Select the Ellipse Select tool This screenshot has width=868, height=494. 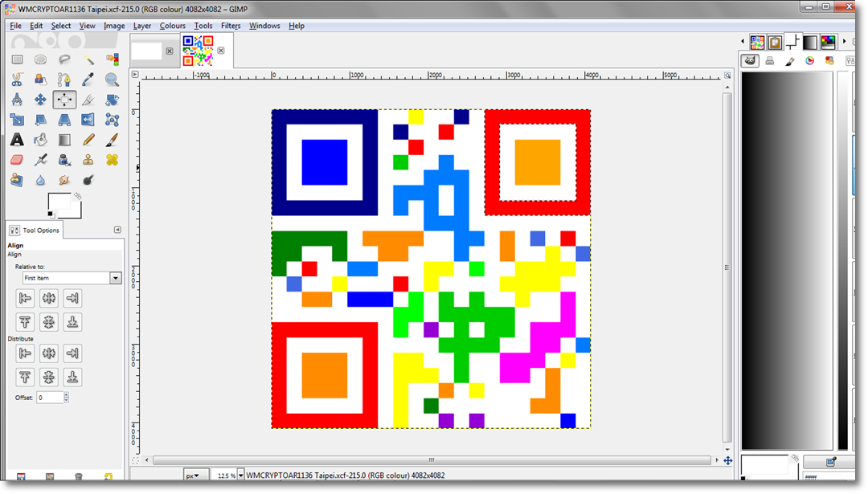coord(40,59)
